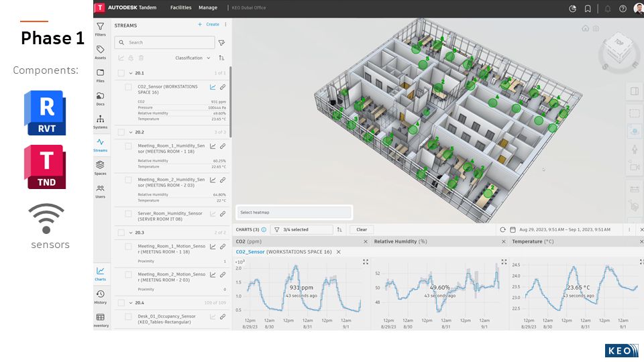Close the CO2 (ppm) chart tab

pyautogui.click(x=366, y=242)
